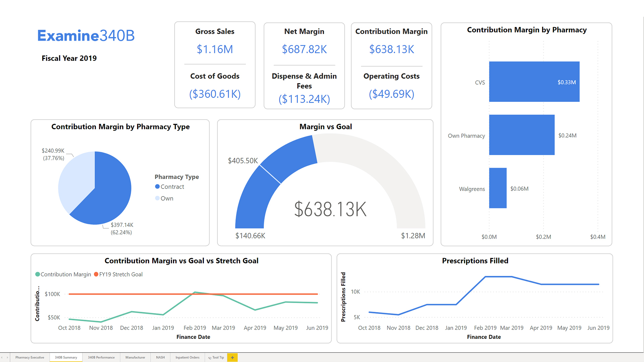Click the gauge value $638.13K

click(330, 209)
